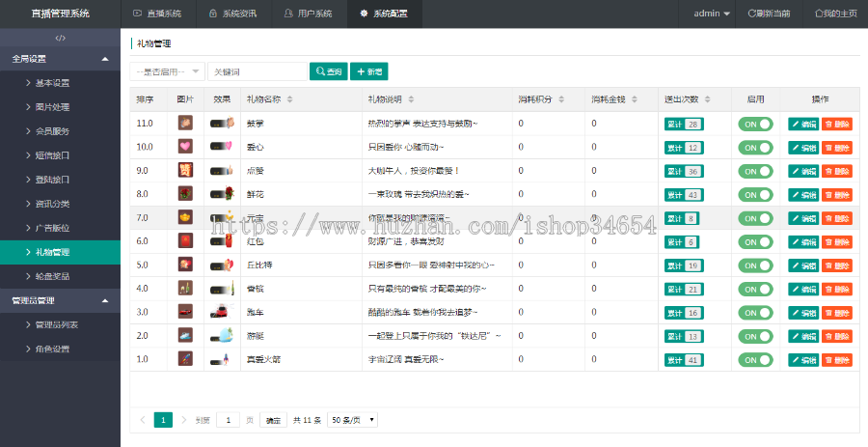Screen dimensions: 868x447
Task: Open the 爱心 gift image thumbnail
Action: click(x=185, y=147)
